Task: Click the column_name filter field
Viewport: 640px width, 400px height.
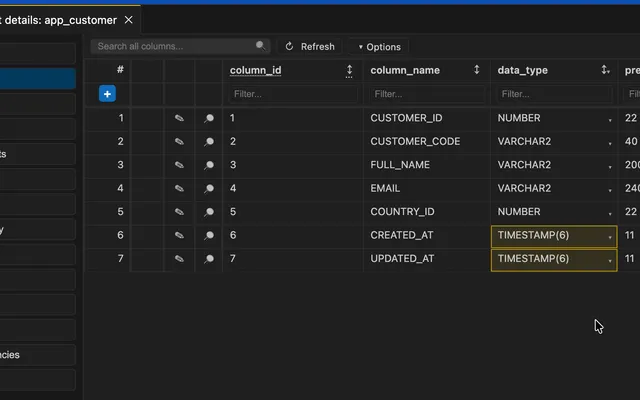Action: click(427, 94)
